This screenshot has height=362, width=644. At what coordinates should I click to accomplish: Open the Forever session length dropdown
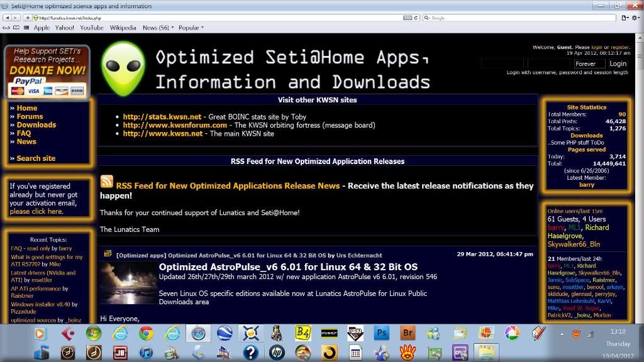click(589, 63)
